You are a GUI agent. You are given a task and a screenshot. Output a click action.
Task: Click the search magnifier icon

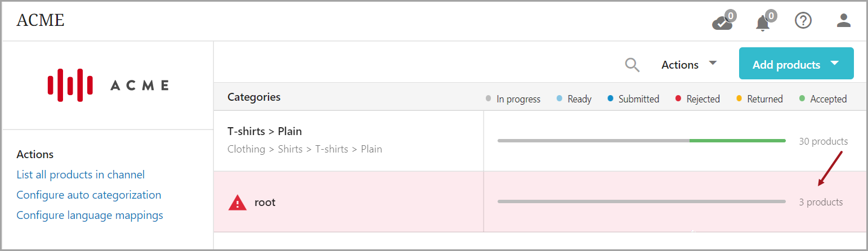coord(632,65)
